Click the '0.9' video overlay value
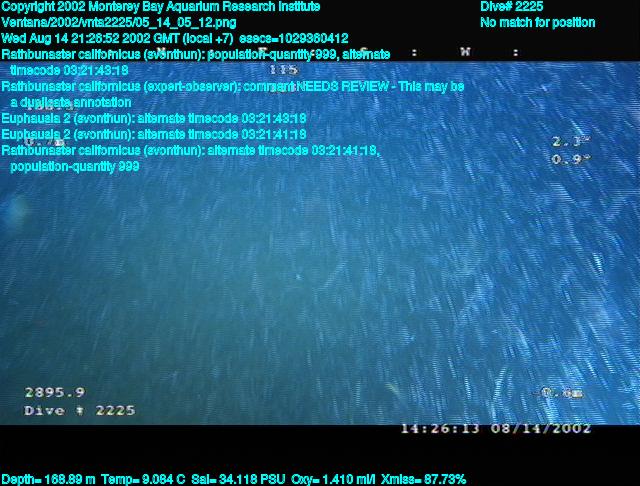The height and width of the screenshot is (486, 640). pos(571,159)
